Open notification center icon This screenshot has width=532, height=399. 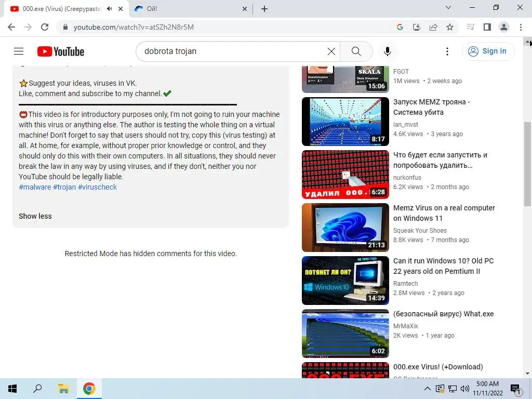point(515,389)
